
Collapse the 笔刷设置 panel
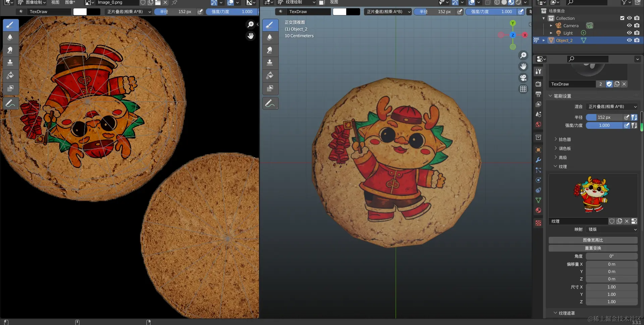pyautogui.click(x=562, y=96)
